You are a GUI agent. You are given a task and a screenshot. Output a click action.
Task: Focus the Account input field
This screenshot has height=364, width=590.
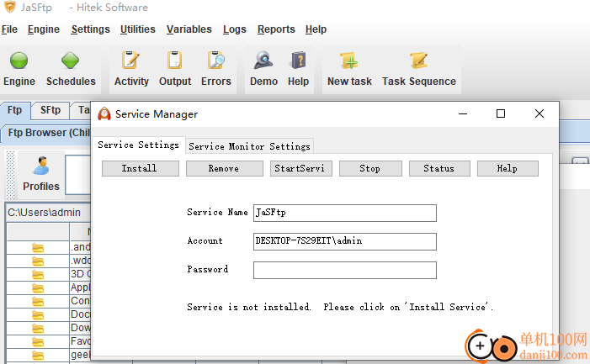click(345, 241)
